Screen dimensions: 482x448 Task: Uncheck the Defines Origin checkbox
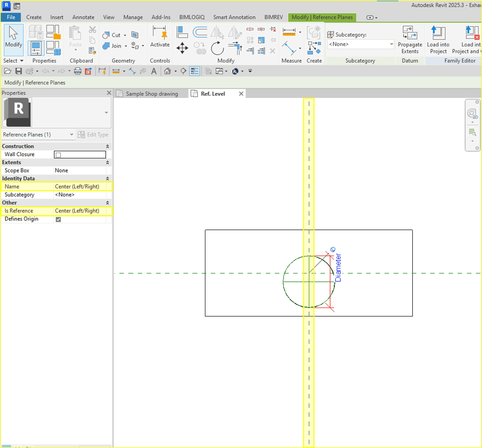click(x=58, y=219)
